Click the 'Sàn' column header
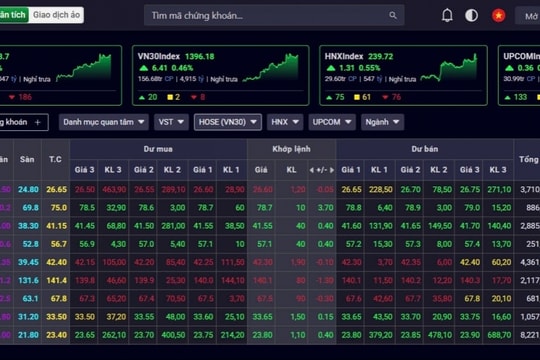The image size is (540, 360). click(x=27, y=160)
